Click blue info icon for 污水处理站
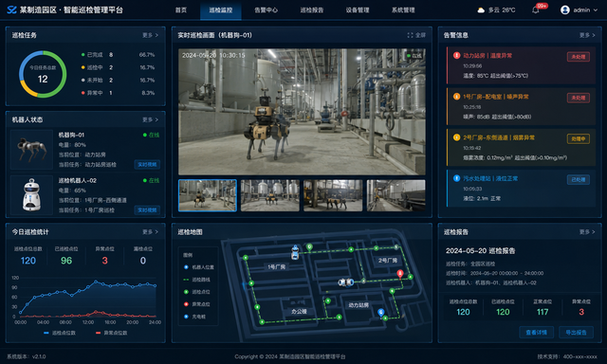Viewport: 607px width, 364px height. (x=456, y=178)
